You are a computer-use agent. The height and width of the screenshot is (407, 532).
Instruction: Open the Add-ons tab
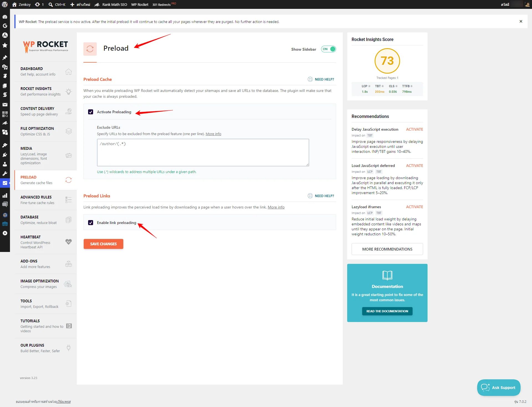[x=46, y=264]
